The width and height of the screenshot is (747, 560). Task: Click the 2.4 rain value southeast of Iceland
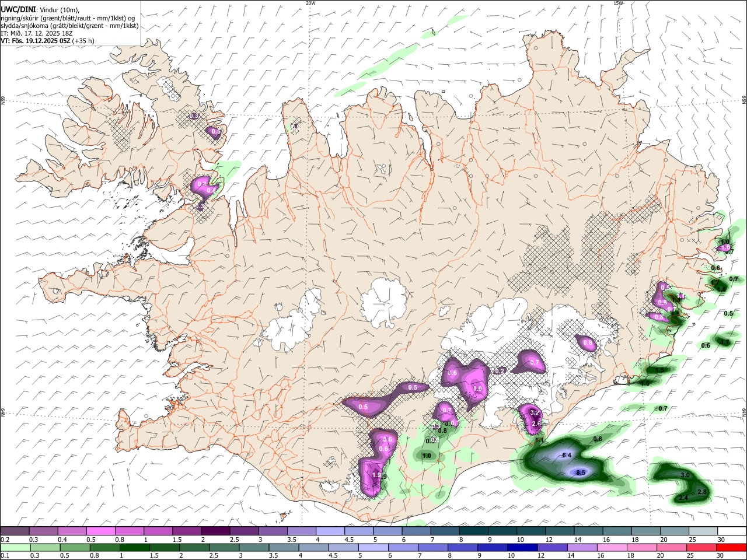[x=683, y=498]
